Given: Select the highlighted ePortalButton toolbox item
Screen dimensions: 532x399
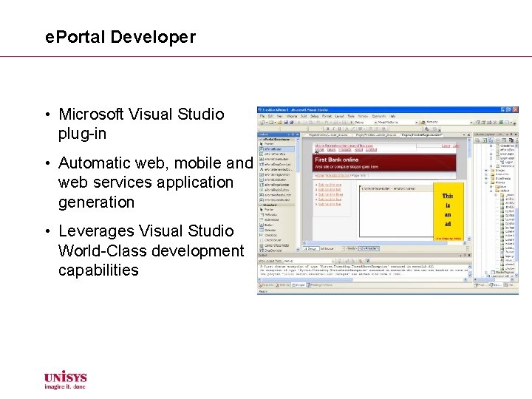Looking at the screenshot, I should [276, 149].
